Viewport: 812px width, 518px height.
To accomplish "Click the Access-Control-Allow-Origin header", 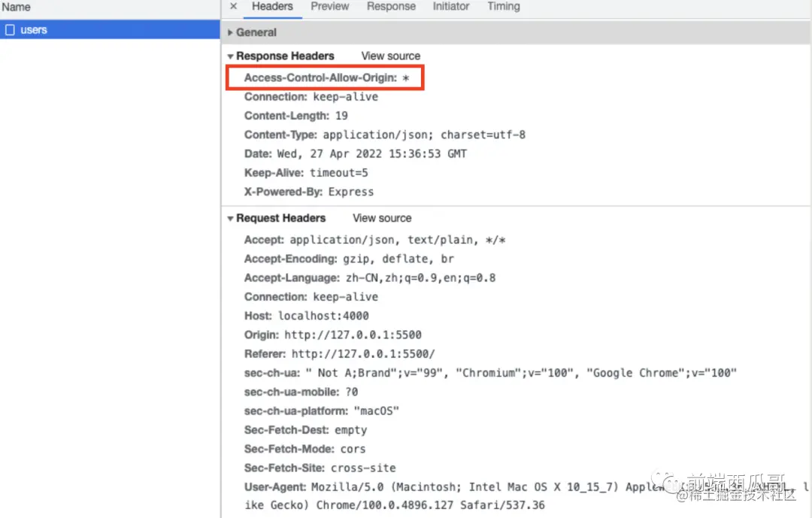I will pyautogui.click(x=327, y=77).
